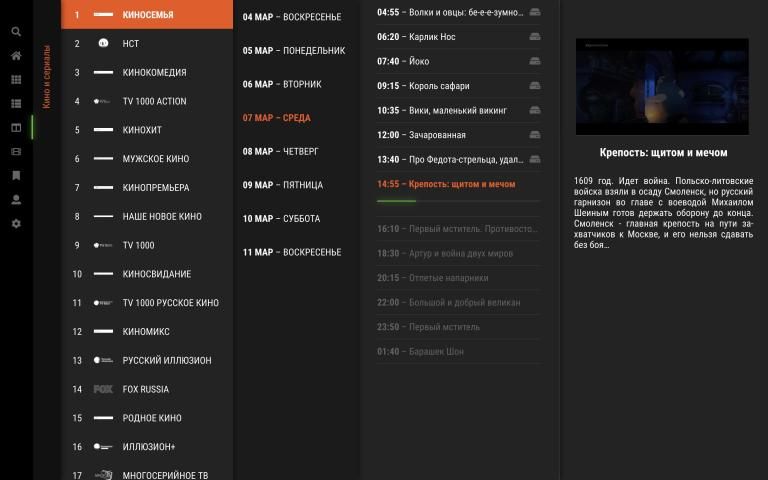Switch to 05 МАР – ПОНЕДЕЛЬНИК schedule
The height and width of the screenshot is (480, 768).
pyautogui.click(x=293, y=51)
